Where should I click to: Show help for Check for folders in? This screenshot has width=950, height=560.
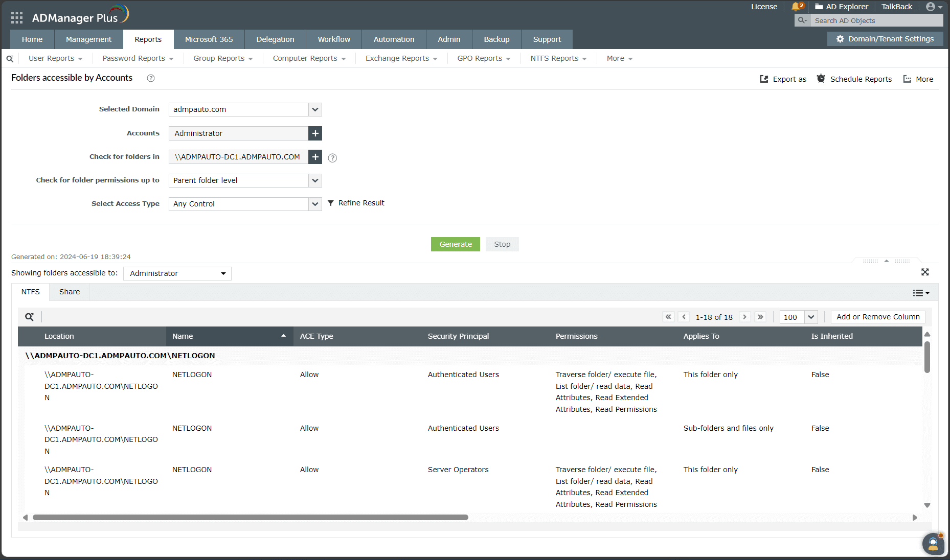pos(332,158)
